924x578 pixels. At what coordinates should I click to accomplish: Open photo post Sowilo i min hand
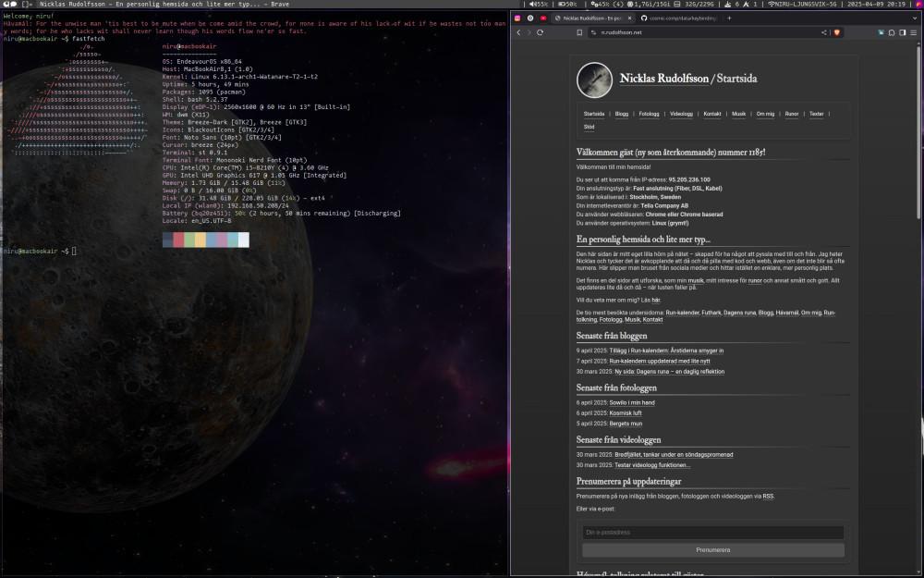(x=632, y=403)
